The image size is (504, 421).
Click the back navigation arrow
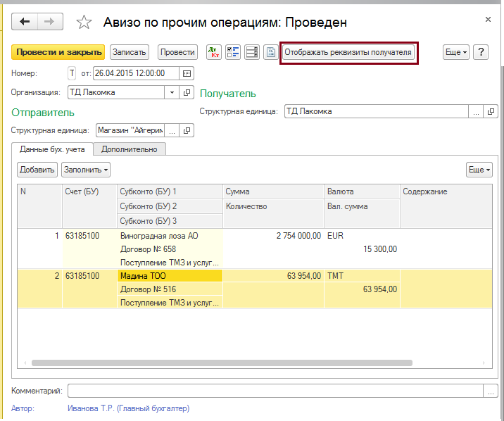(x=26, y=23)
